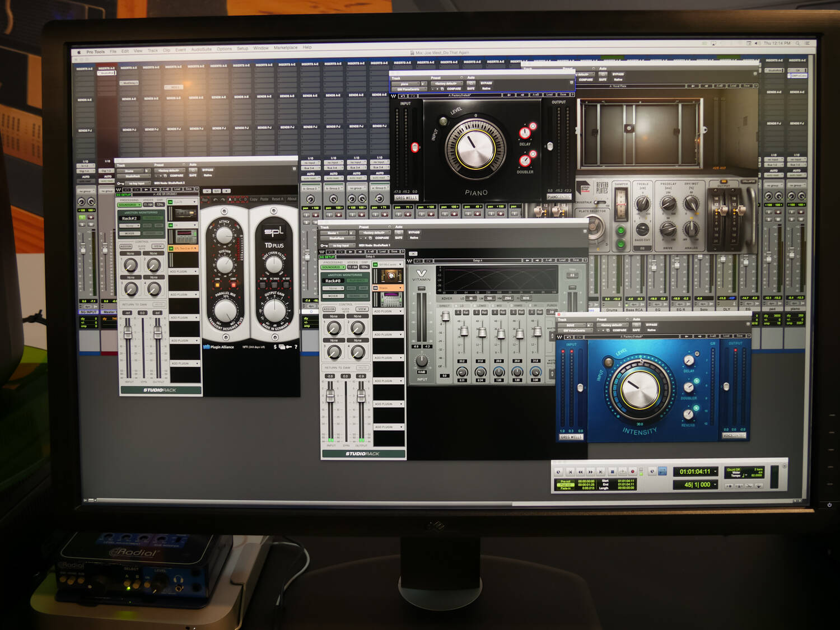Click the Apple menu icon
The width and height of the screenshot is (840, 630).
[x=79, y=52]
